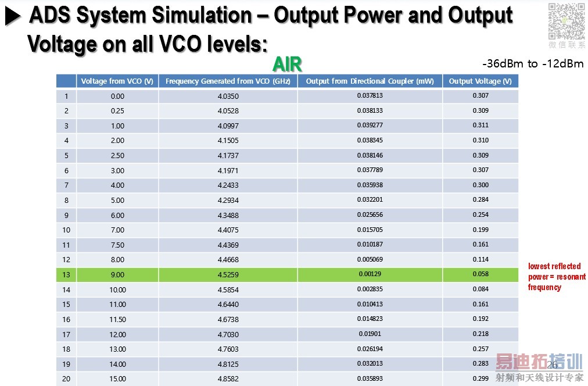Click coupler output value 0.010413
This screenshot has width=588, height=386.
pos(370,304)
